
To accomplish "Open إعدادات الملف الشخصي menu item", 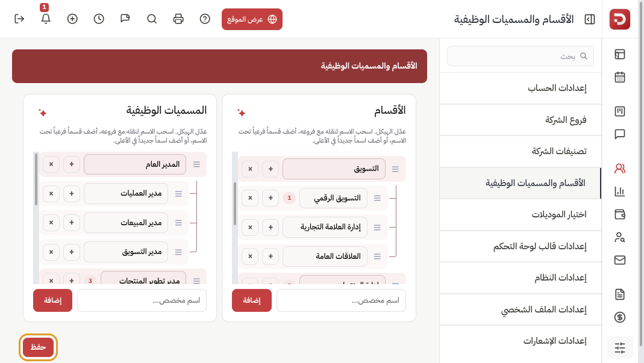I will 521,309.
